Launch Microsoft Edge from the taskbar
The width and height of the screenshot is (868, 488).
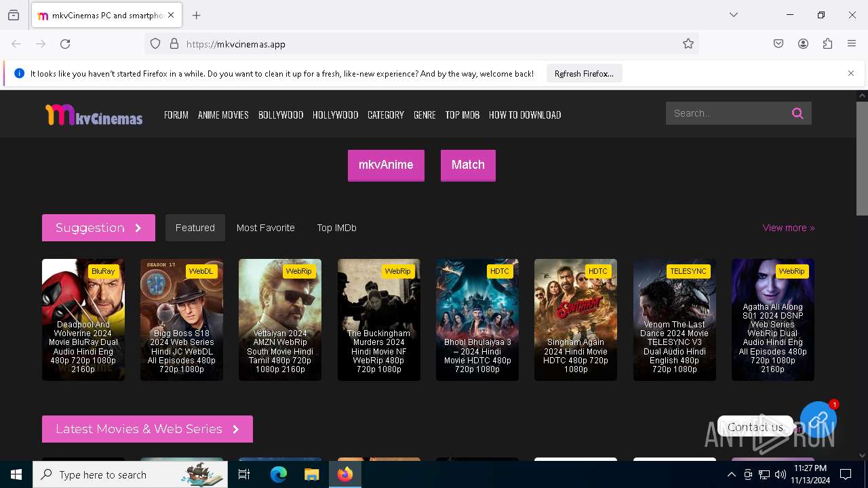pos(279,474)
